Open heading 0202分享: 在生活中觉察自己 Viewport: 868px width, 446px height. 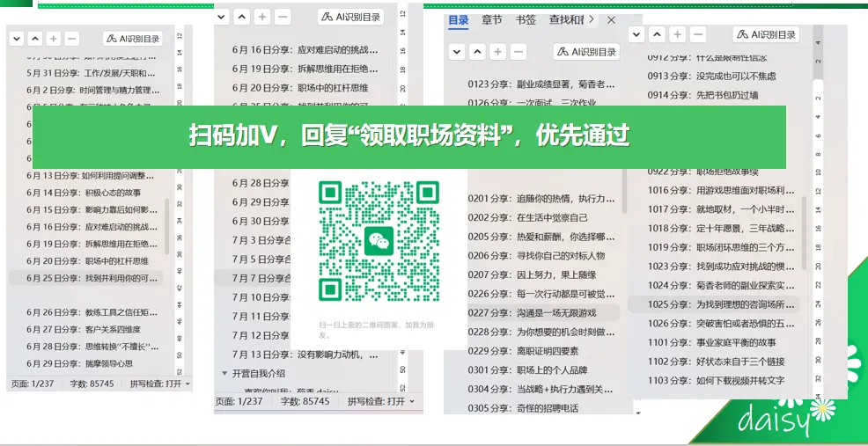coord(527,217)
